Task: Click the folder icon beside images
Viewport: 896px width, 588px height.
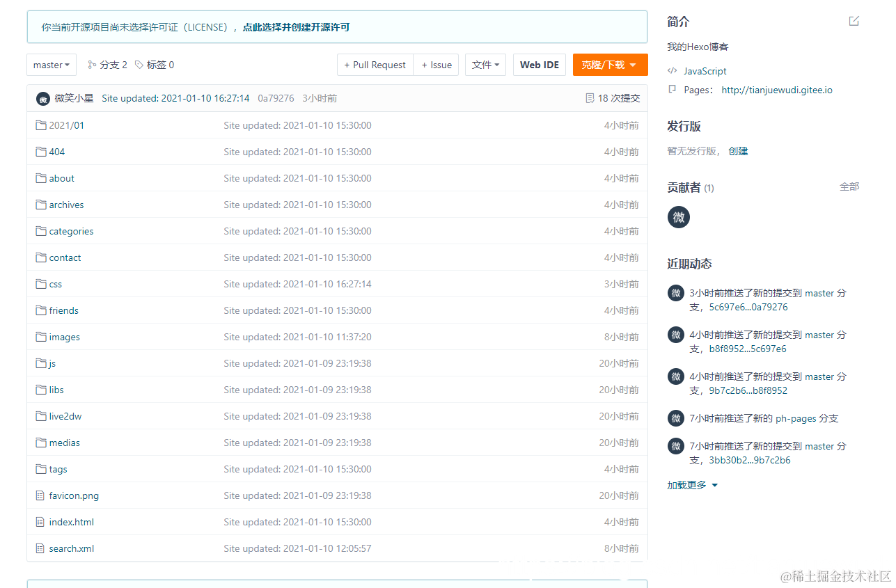Action: click(x=41, y=337)
